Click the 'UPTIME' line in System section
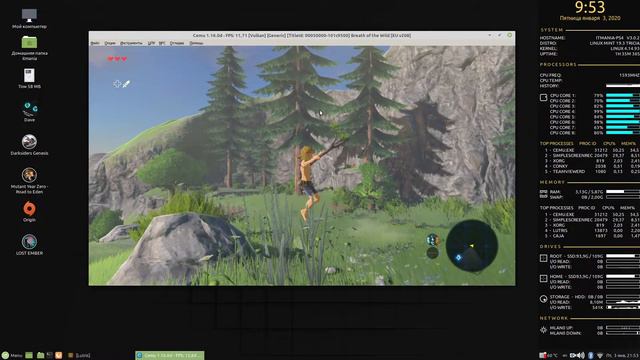Image resolution: width=640 pixels, height=360 pixels. [x=590, y=54]
